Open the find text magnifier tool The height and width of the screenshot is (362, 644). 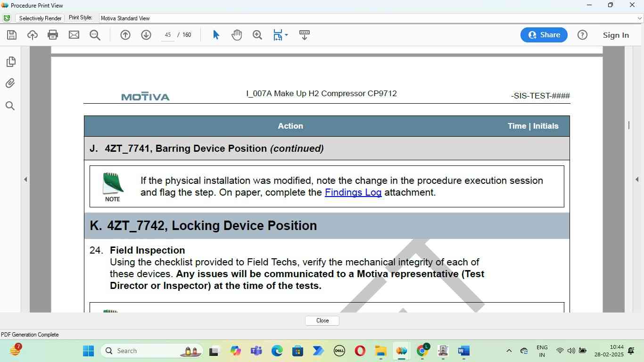point(95,35)
